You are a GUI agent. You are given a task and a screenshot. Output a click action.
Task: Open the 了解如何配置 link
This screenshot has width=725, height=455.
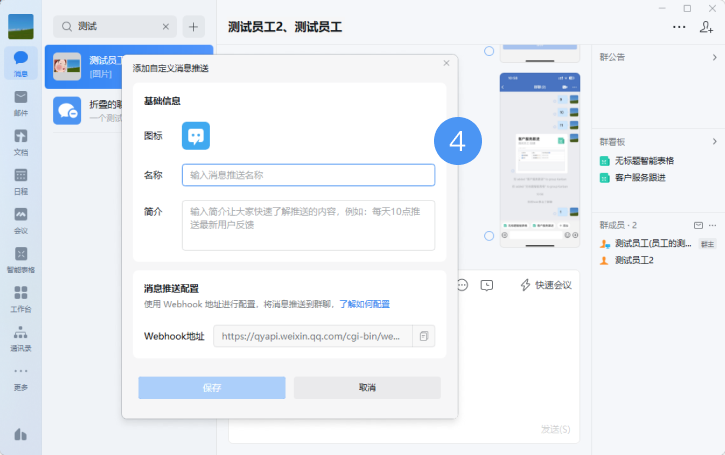364,304
